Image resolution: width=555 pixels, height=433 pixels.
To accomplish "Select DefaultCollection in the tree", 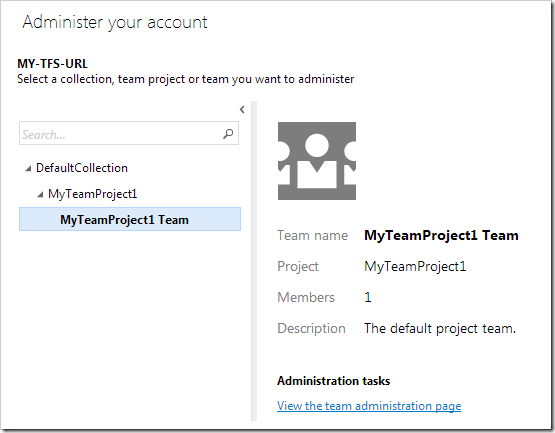I will click(x=82, y=168).
